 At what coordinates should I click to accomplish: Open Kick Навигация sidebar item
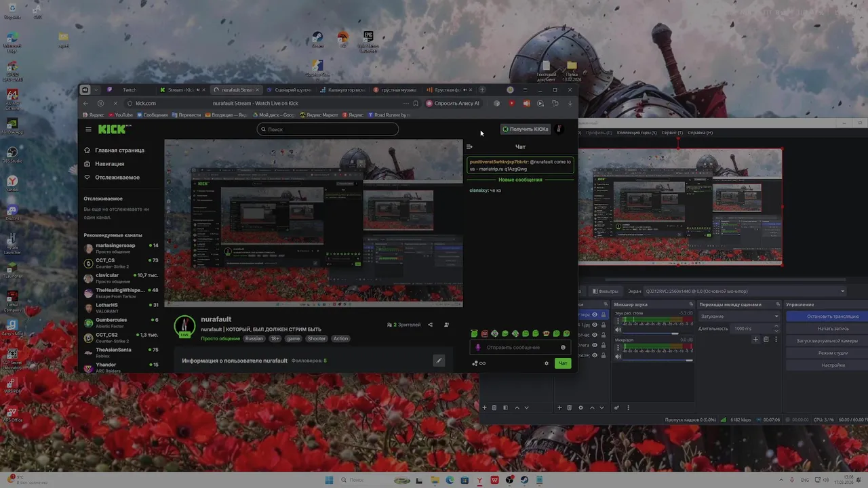tap(104, 164)
